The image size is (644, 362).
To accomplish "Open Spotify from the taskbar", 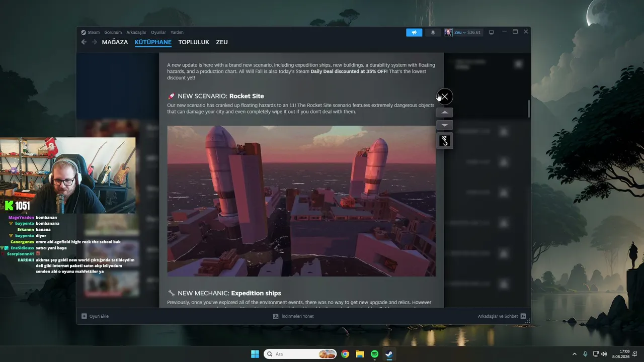I will click(x=374, y=354).
